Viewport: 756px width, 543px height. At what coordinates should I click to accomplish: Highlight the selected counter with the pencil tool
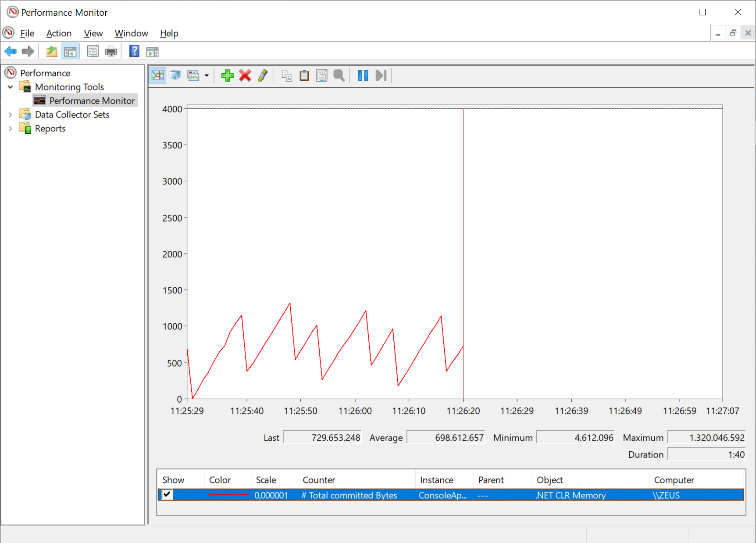262,75
